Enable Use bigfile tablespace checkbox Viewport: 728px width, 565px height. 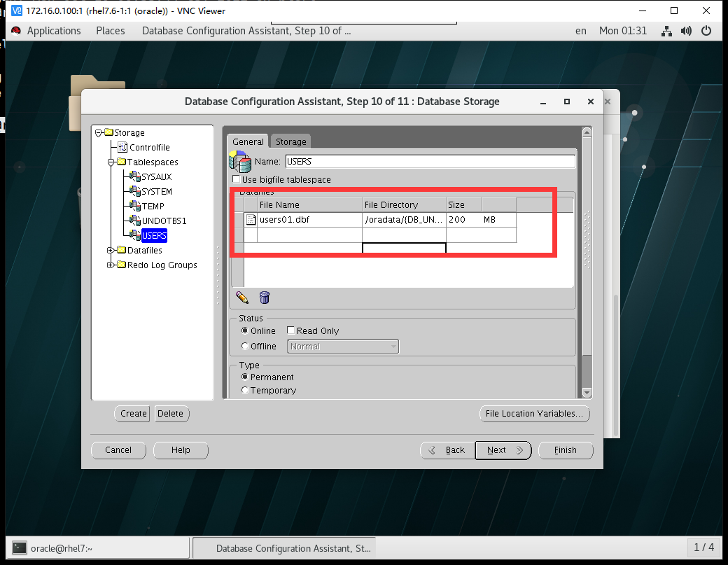236,180
